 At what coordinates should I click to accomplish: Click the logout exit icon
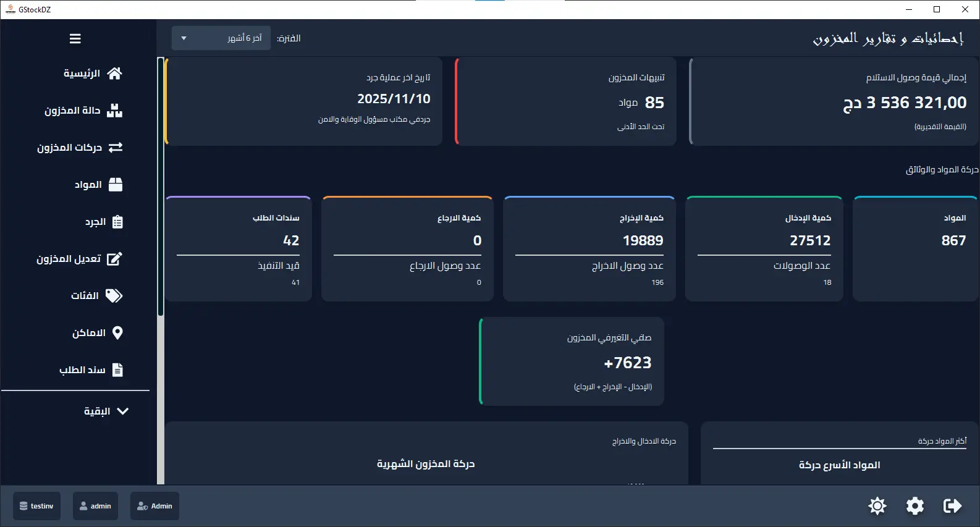[x=953, y=506]
